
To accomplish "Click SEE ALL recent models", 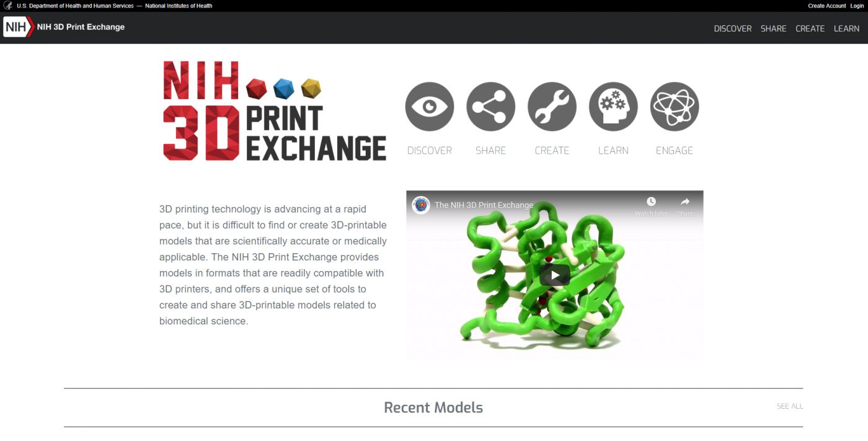I will click(790, 406).
